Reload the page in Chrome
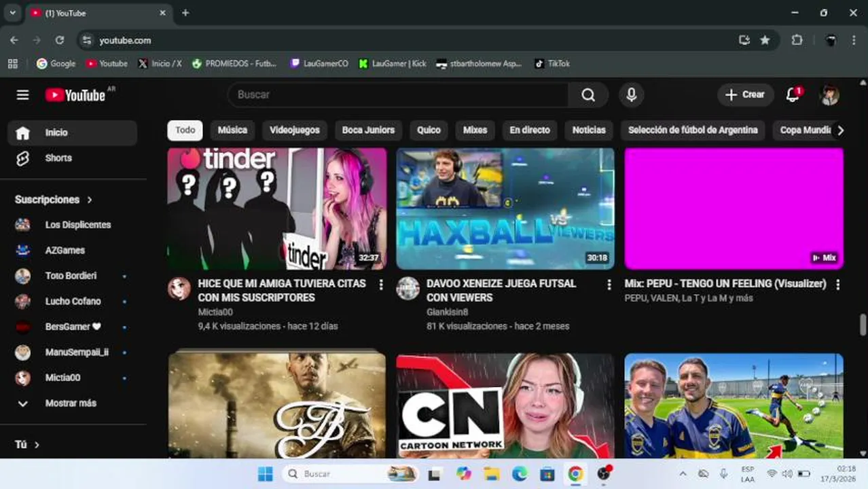 (x=60, y=40)
